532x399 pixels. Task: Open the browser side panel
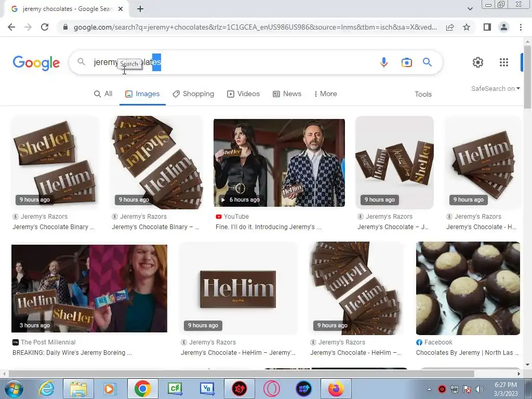[487, 27]
